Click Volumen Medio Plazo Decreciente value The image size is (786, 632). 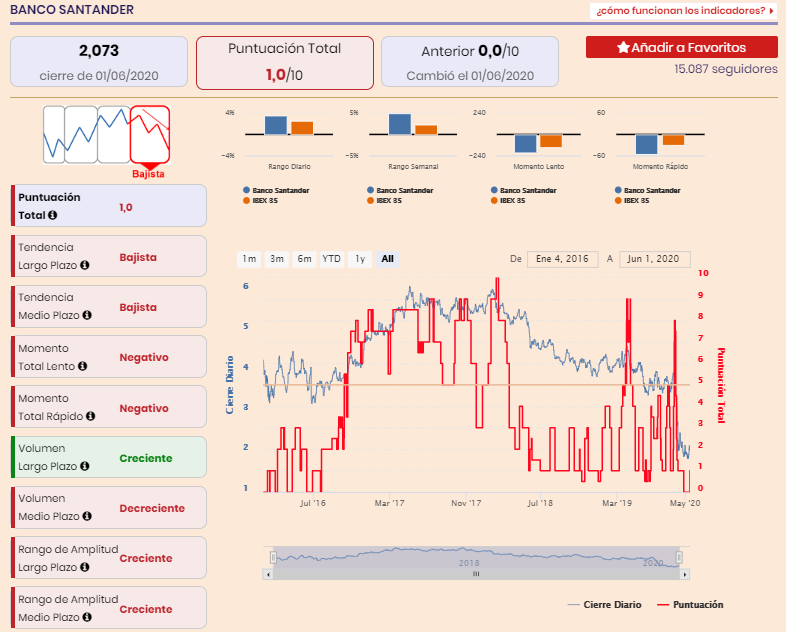click(152, 508)
